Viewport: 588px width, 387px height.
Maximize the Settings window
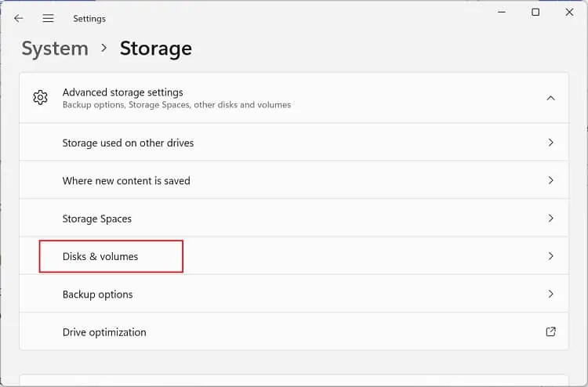coord(535,13)
